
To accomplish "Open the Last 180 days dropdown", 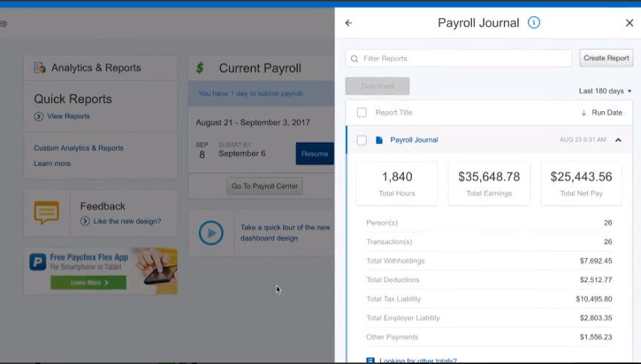I will click(x=605, y=91).
